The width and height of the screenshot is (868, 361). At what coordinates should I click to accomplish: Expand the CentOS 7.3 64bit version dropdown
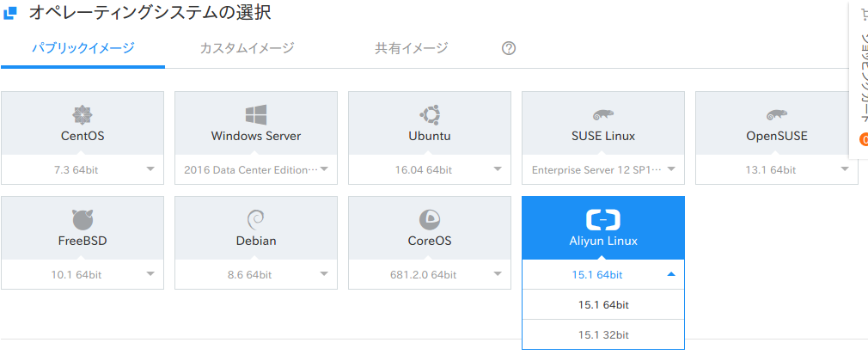[83, 169]
